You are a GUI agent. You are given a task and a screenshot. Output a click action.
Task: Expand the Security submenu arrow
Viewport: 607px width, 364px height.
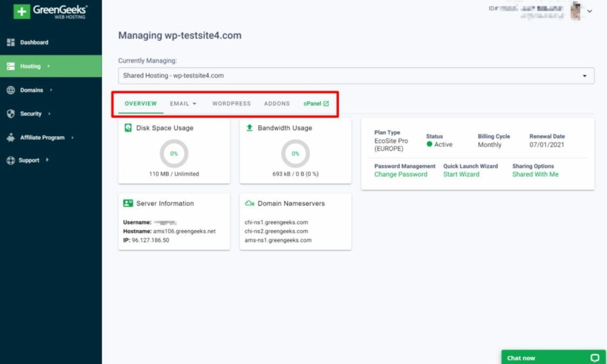(49, 114)
